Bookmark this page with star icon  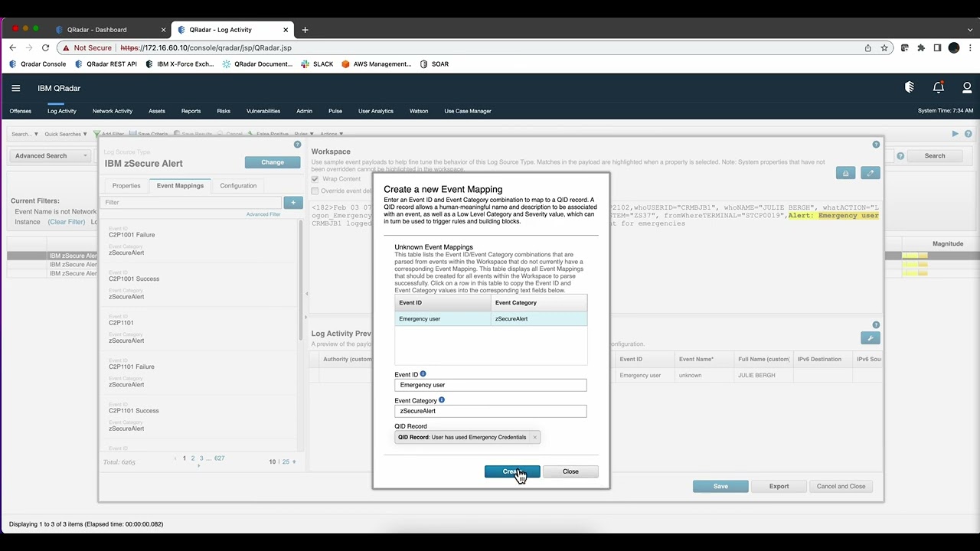[x=884, y=47]
